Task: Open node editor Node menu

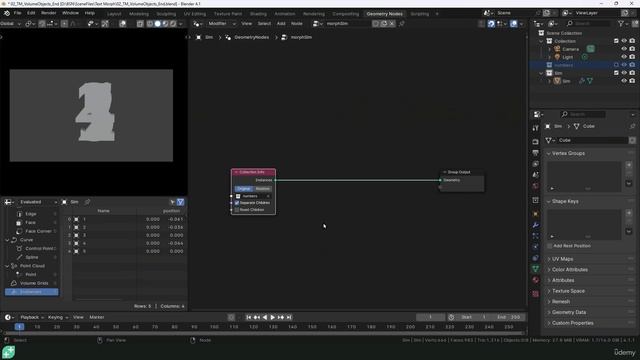Action: click(x=297, y=24)
